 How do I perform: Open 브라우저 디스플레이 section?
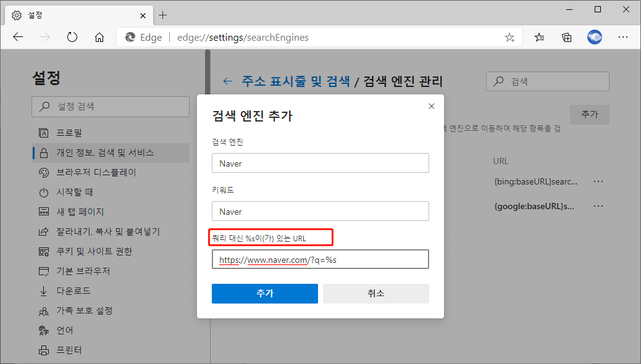pyautogui.click(x=111, y=172)
